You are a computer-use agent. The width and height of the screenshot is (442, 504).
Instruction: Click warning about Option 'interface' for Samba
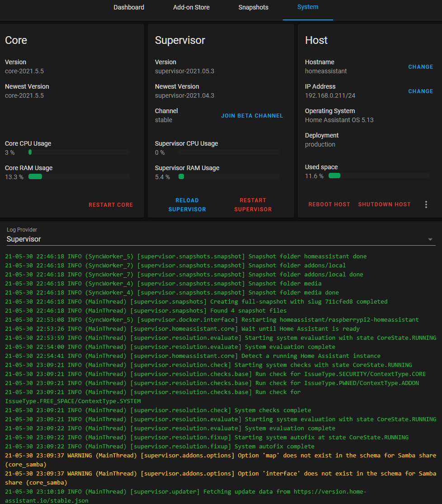pyautogui.click(x=221, y=478)
